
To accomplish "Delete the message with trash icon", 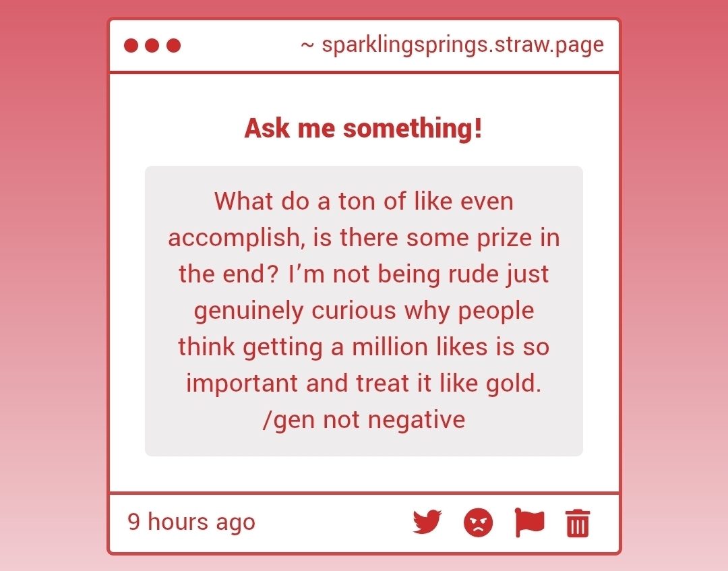I will 578,523.
